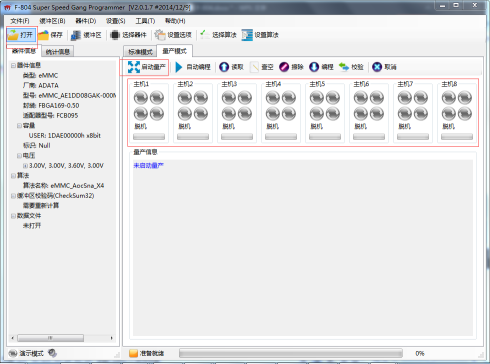This screenshot has height=364, width=490.
Task: Collapse the 器件信息 tree root node
Action: pos(13,65)
